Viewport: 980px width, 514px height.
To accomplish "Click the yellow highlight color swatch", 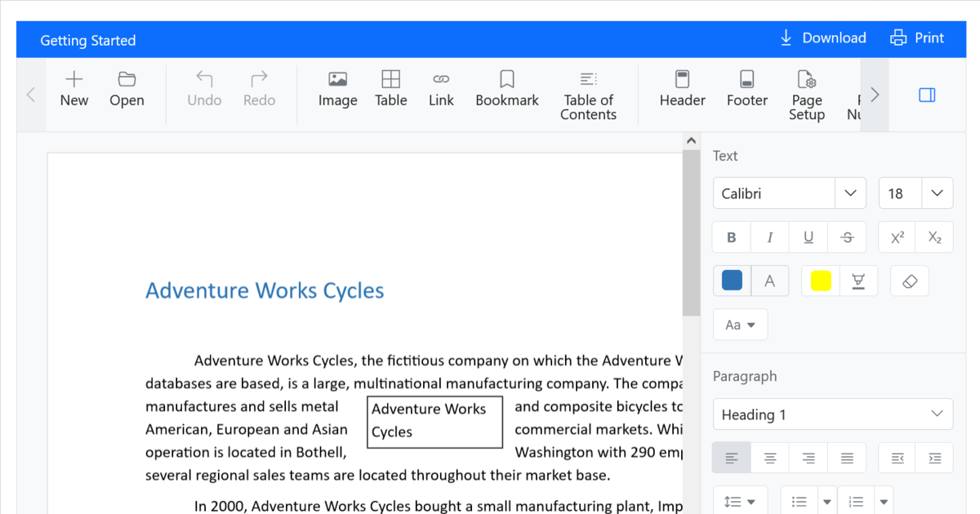I will click(x=821, y=281).
